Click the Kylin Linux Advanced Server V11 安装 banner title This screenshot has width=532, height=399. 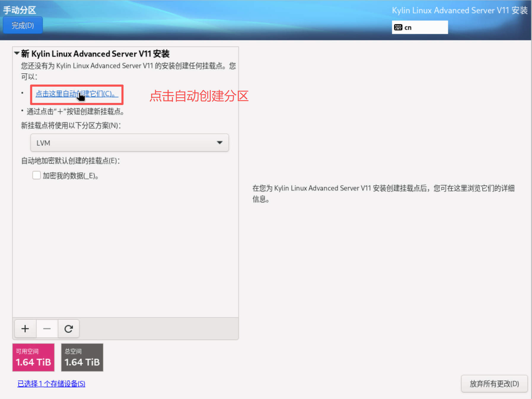point(459,10)
